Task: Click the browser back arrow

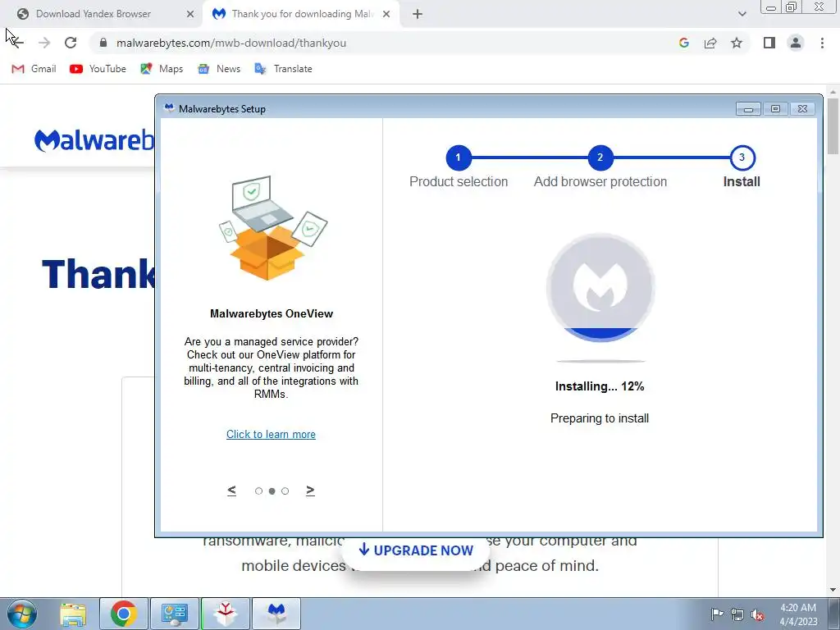Action: [x=16, y=43]
